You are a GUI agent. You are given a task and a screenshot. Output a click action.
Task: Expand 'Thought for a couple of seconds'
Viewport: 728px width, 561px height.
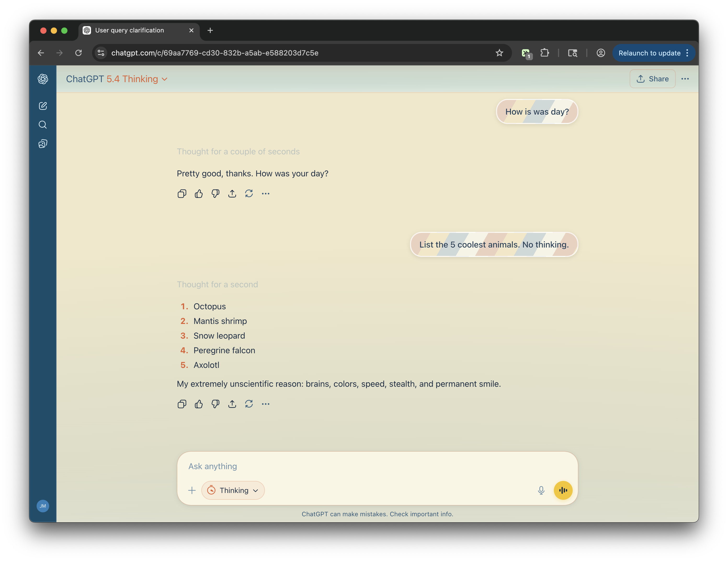click(x=238, y=152)
